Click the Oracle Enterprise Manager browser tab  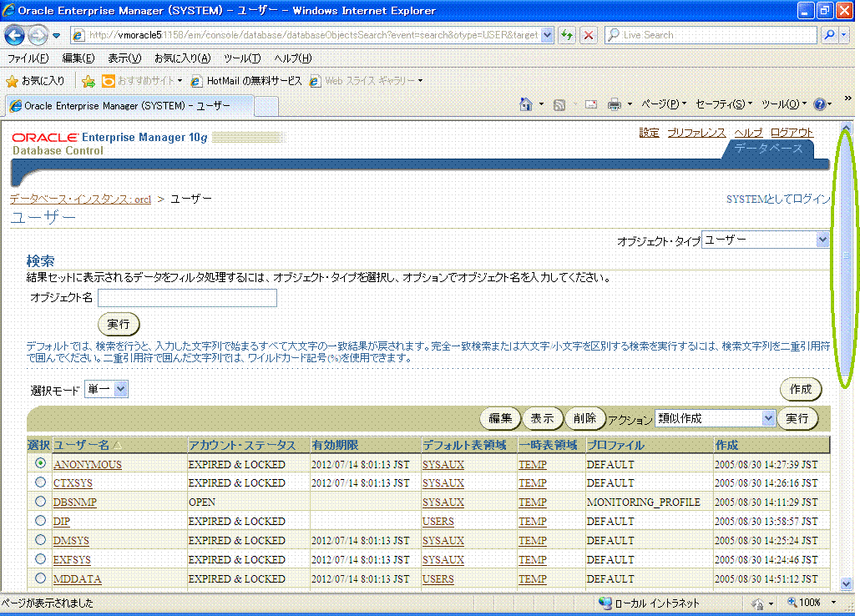click(129, 106)
